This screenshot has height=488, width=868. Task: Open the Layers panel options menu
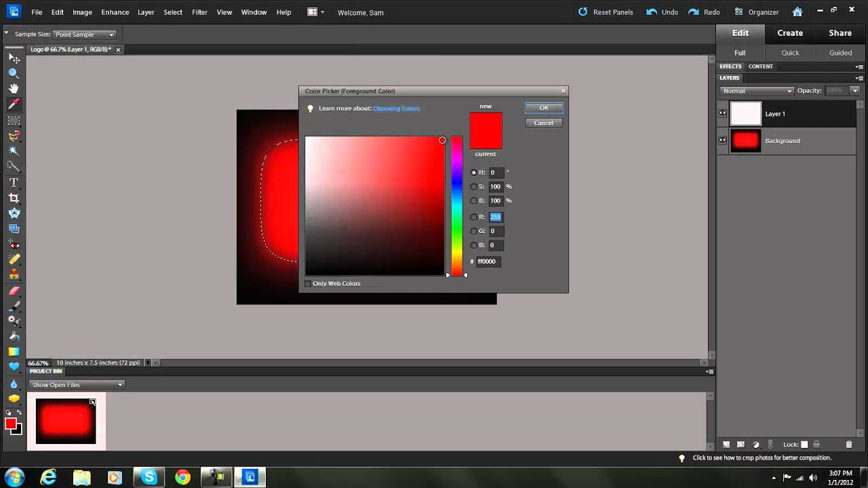coord(859,78)
